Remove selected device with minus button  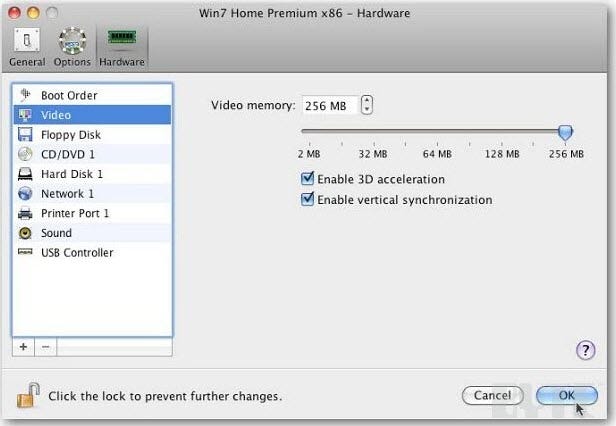[x=45, y=346]
